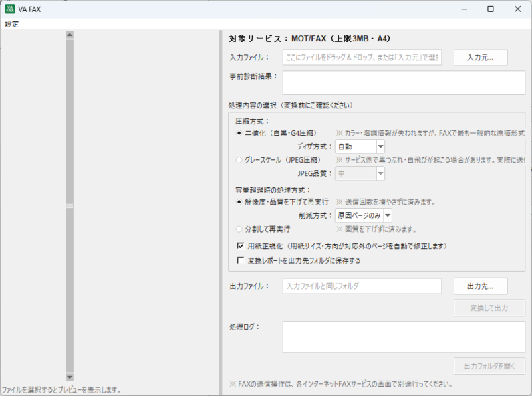This screenshot has height=396, width=532.
Task: Toggle the 用紙正規化 checkbox
Action: (241, 246)
